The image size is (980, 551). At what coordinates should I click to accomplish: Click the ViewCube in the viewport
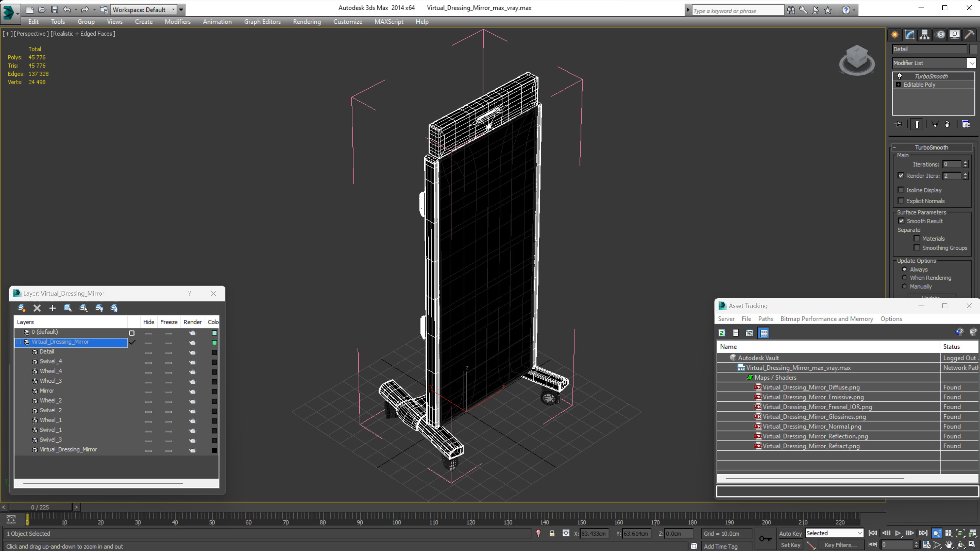coord(857,60)
